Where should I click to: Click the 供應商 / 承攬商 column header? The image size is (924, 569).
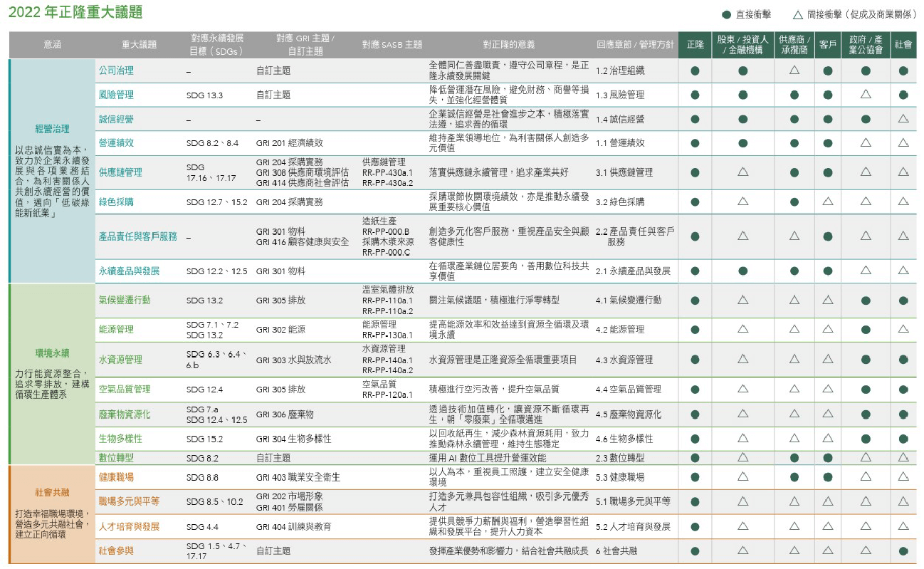click(794, 45)
